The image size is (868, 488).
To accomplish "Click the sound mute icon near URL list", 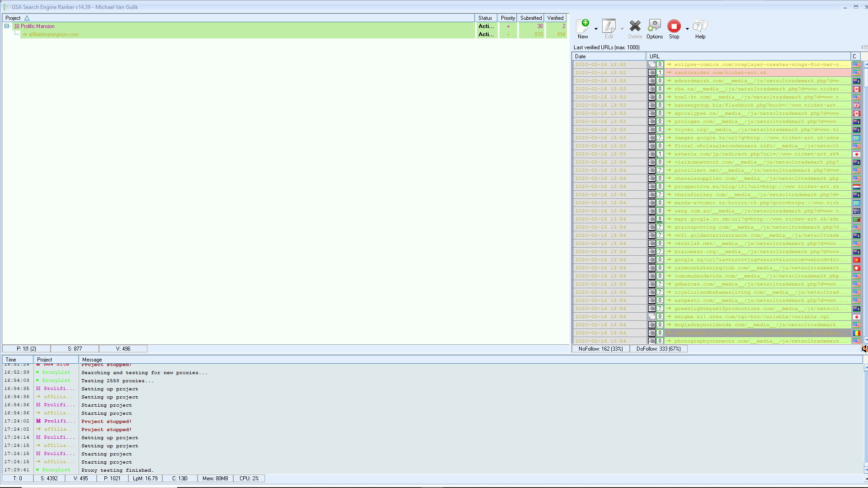I will (x=864, y=349).
